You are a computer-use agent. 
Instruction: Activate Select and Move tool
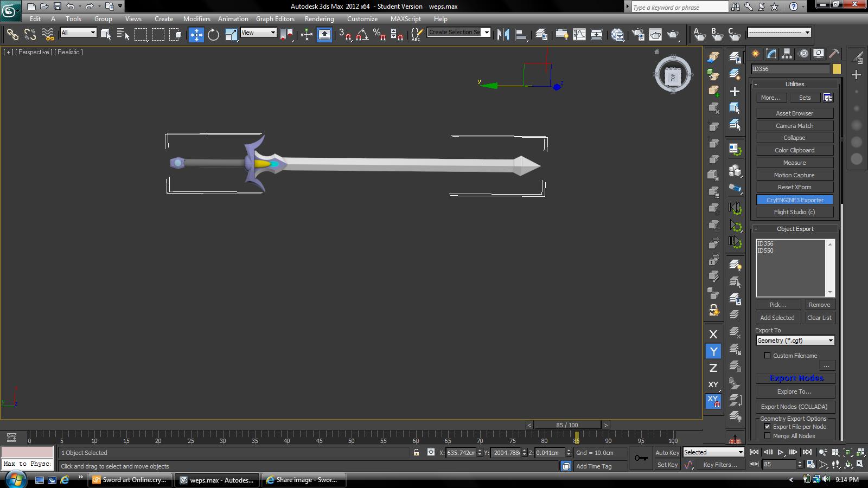196,35
